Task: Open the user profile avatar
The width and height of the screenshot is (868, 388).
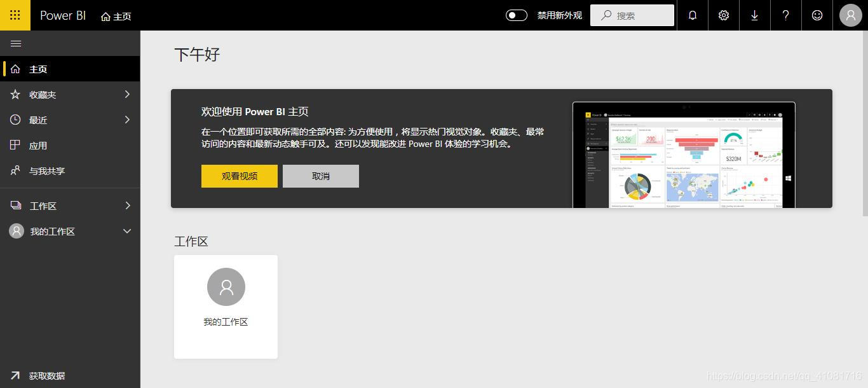Action: (851, 15)
